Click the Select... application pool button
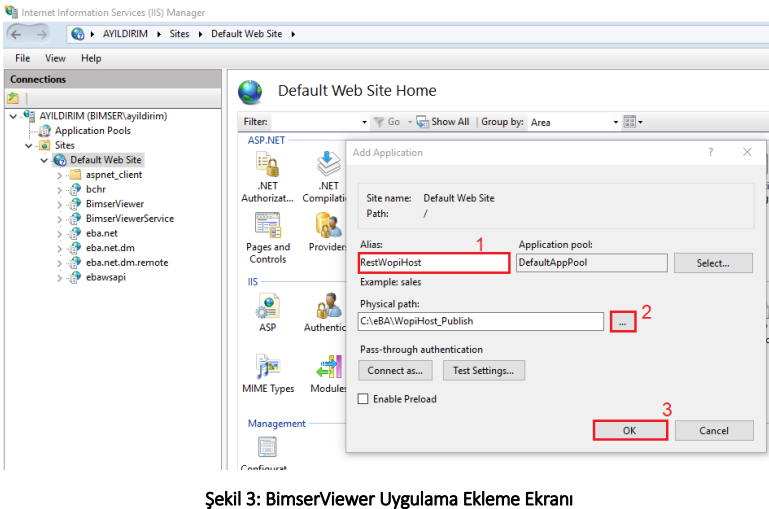The image size is (769, 509). click(x=713, y=263)
